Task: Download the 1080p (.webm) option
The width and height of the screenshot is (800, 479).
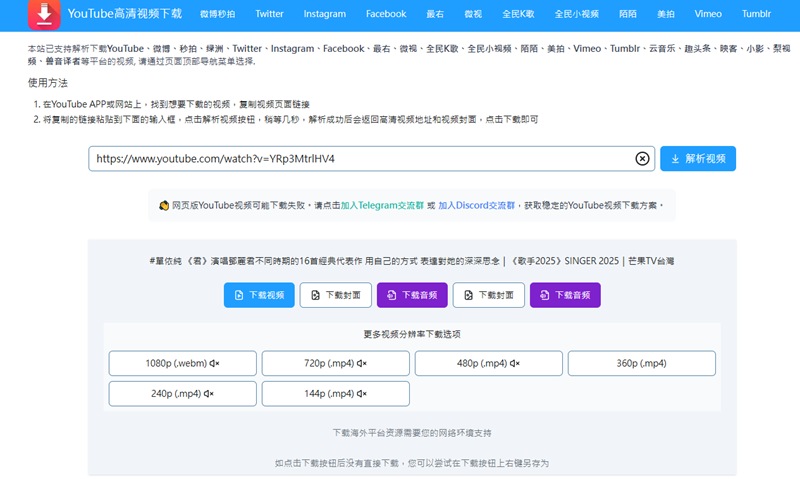Action: (x=183, y=363)
